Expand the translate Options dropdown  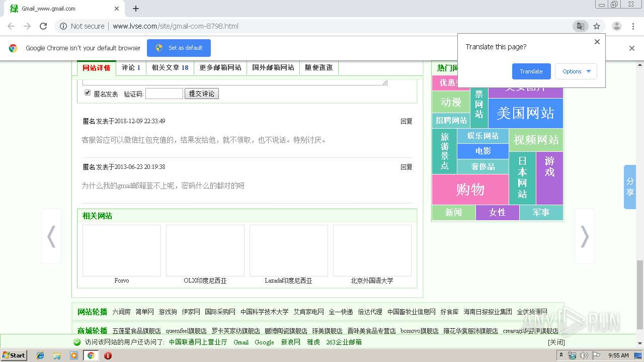click(x=576, y=71)
